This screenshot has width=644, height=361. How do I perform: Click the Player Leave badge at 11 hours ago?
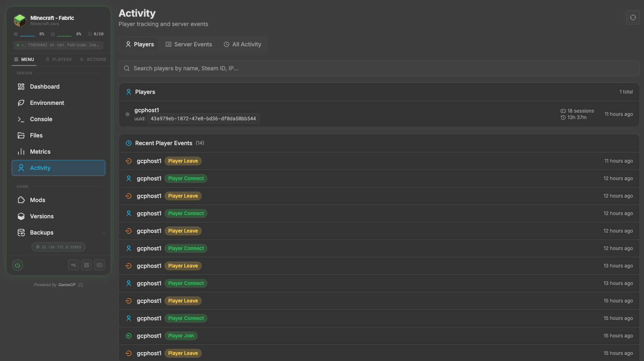click(183, 161)
